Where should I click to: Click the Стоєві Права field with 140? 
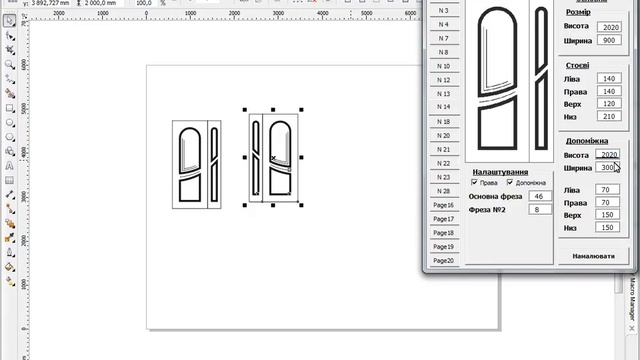pyautogui.click(x=609, y=91)
